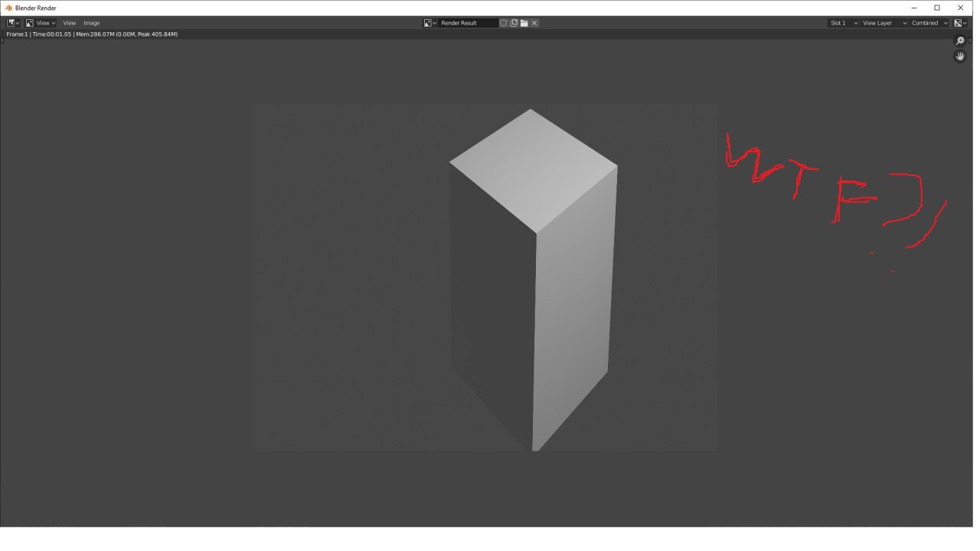
Task: Open the editor type selector dropdown
Action: coord(13,23)
